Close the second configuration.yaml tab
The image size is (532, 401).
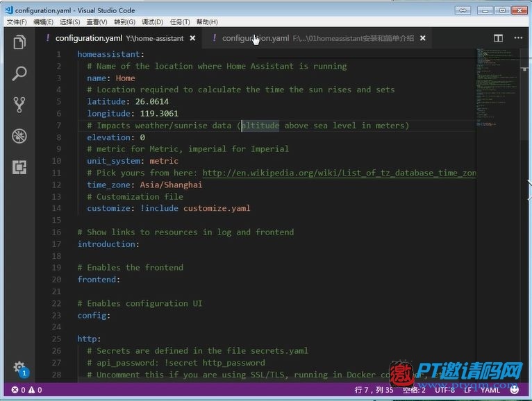pyautogui.click(x=423, y=38)
